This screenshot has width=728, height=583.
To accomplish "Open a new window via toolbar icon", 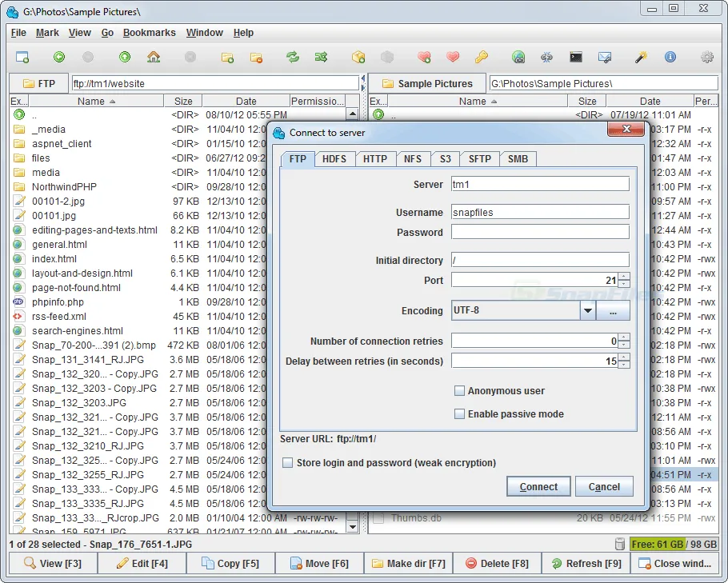I will click(22, 57).
